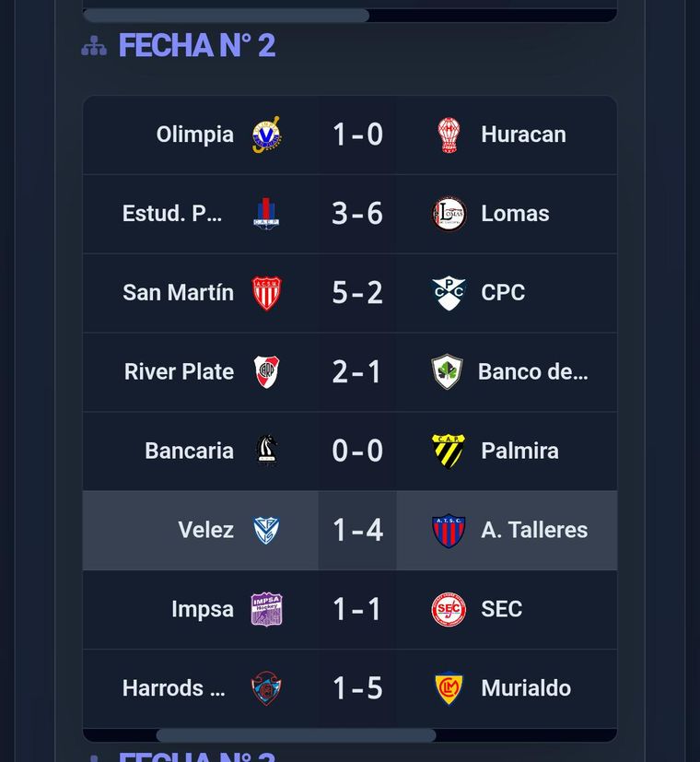Open the Murialdo shield icon
This screenshot has height=762, width=700.
(449, 688)
